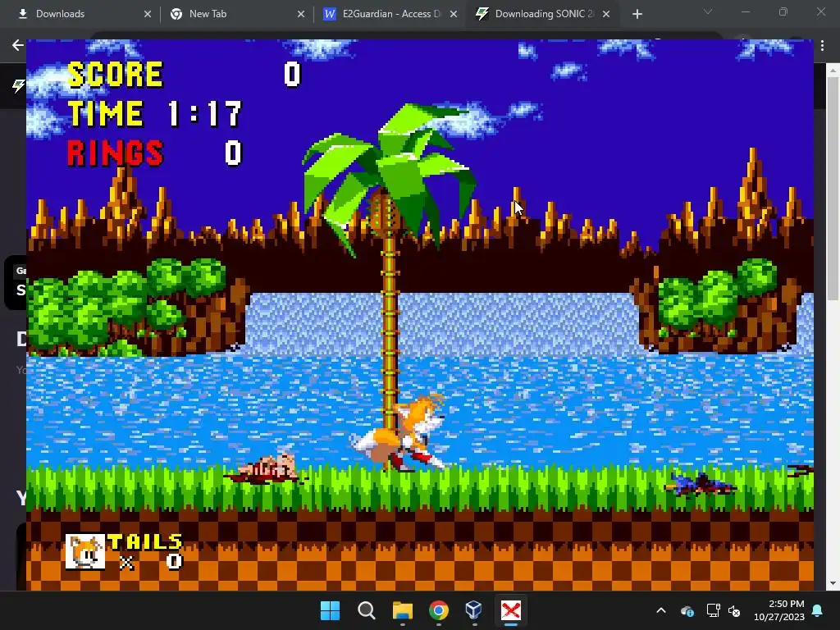The width and height of the screenshot is (840, 630).
Task: Open the notification bell icon
Action: [x=818, y=610]
